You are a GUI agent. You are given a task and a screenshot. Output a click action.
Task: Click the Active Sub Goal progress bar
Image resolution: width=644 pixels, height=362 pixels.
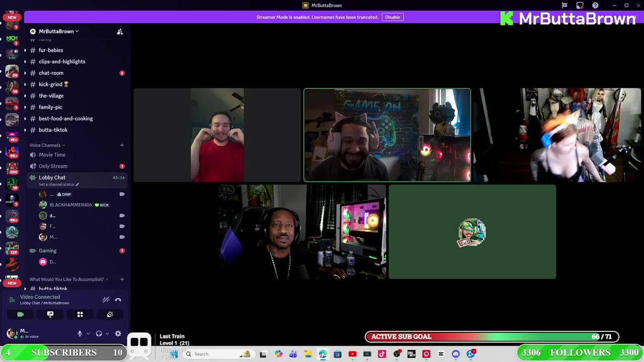point(492,337)
